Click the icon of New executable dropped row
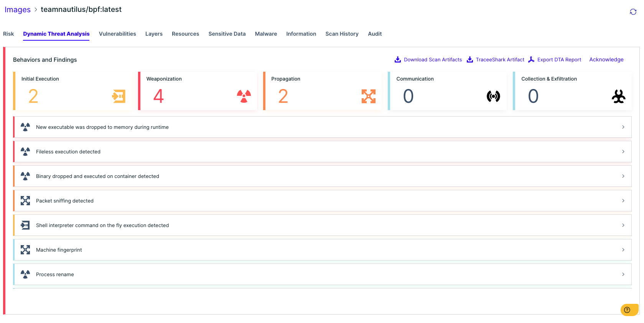 point(25,127)
